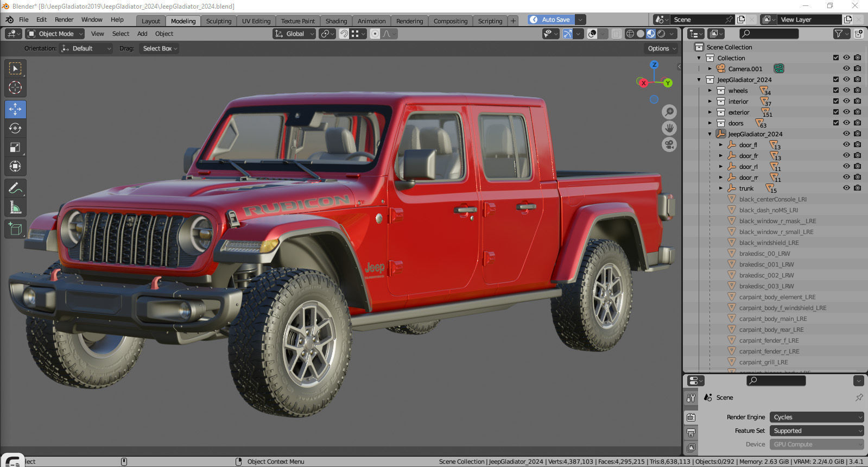Open the Orientation Default dropdown
This screenshot has width=868, height=467.
(86, 48)
